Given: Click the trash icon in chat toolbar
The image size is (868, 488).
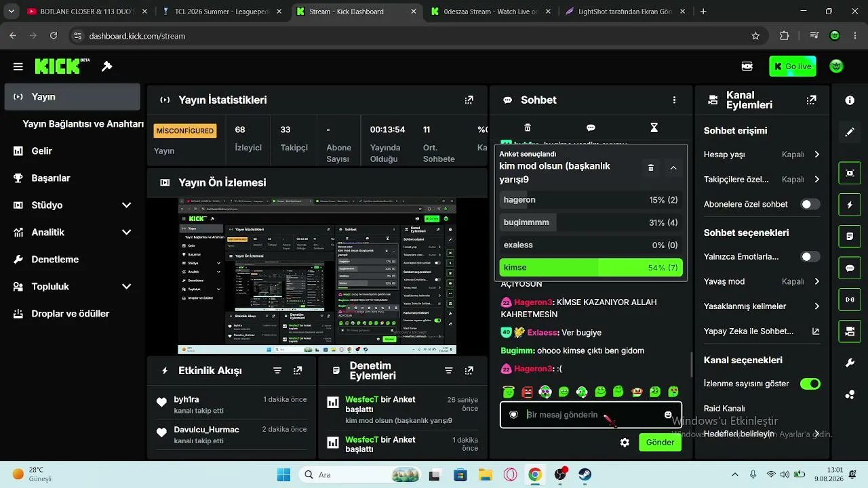Looking at the screenshot, I should click(x=528, y=127).
